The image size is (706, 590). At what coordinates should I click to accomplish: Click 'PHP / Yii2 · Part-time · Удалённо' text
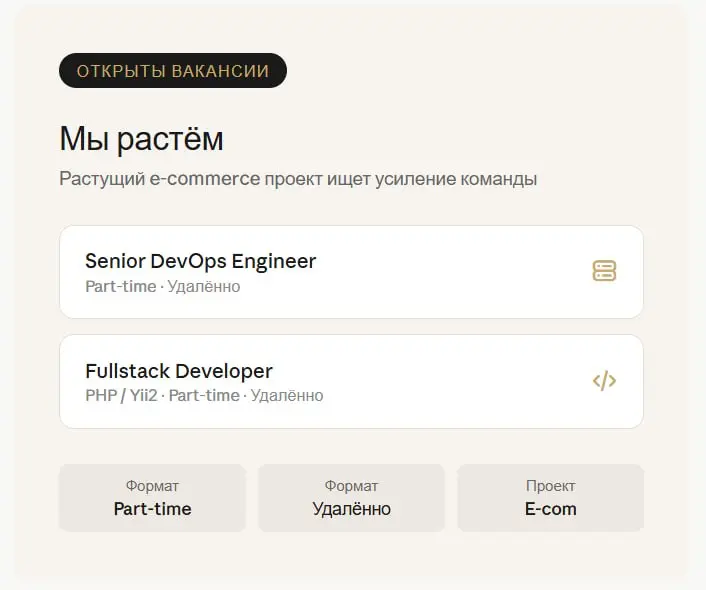[204, 395]
